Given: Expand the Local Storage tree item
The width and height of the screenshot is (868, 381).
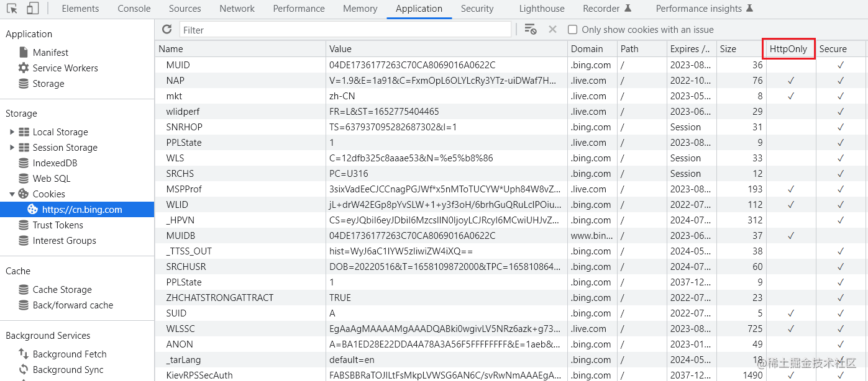Looking at the screenshot, I should pos(12,132).
